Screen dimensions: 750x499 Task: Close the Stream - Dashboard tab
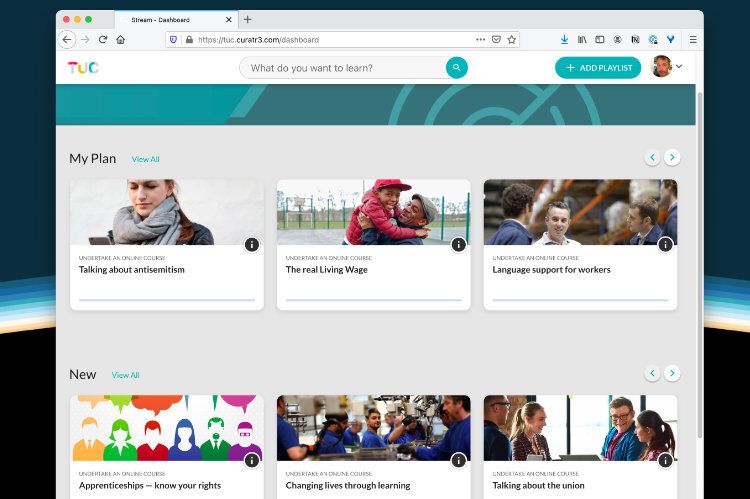(229, 20)
